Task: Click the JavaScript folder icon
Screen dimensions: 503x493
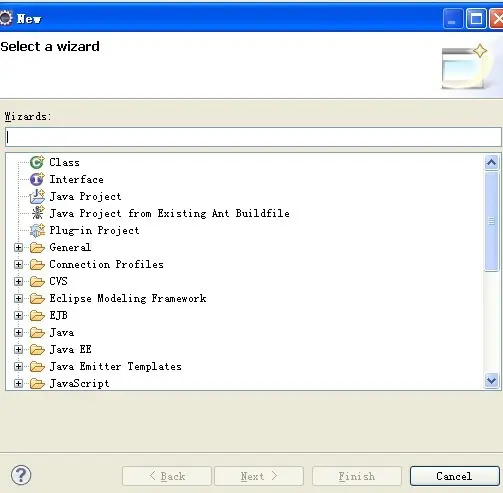Action: coord(37,384)
